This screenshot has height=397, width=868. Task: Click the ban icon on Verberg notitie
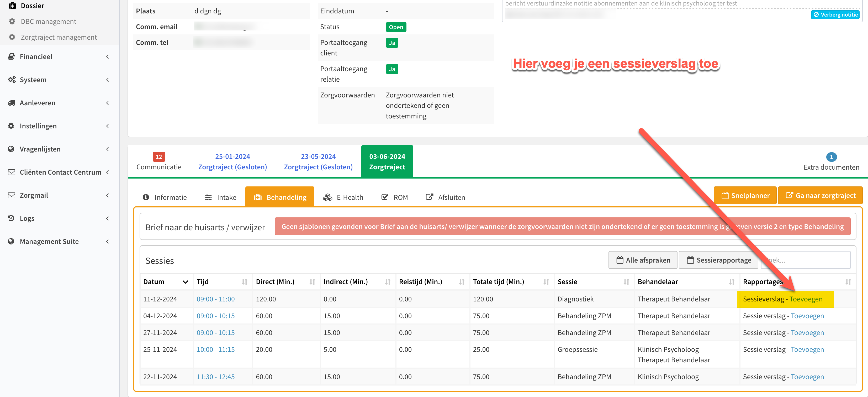point(816,14)
